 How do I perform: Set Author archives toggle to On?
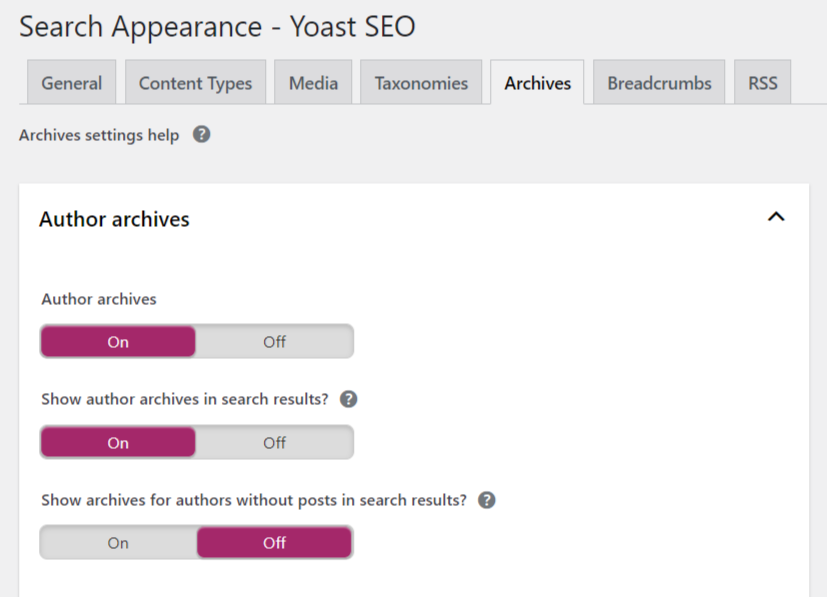coord(118,342)
